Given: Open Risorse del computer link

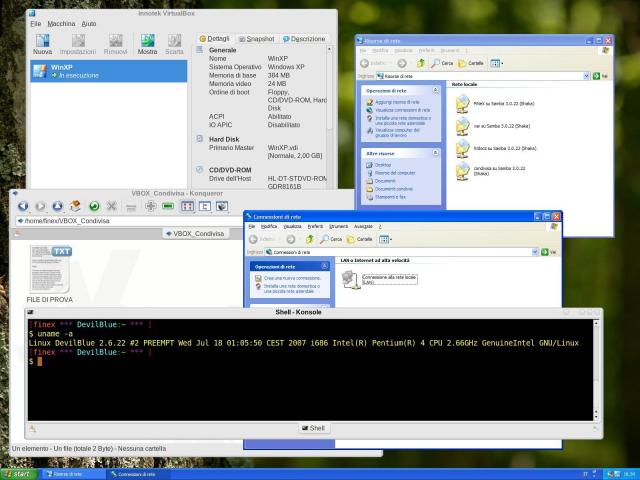Looking at the screenshot, I should [395, 173].
